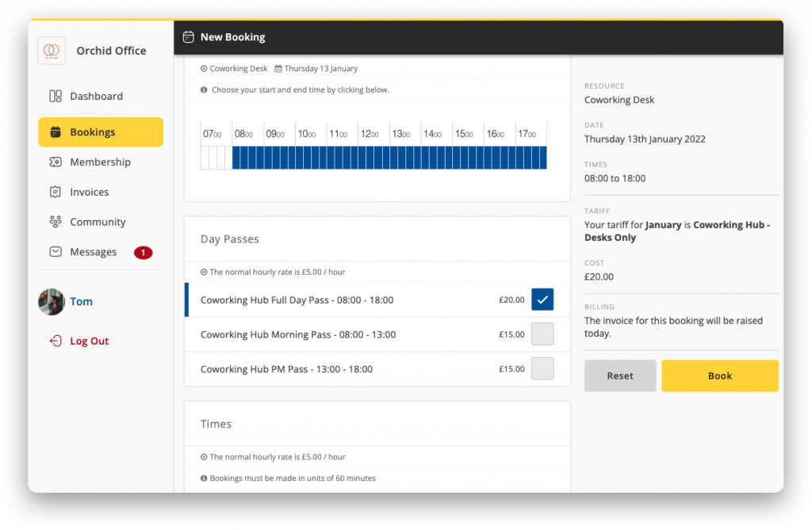Click the 'New Booking' header title

point(232,37)
